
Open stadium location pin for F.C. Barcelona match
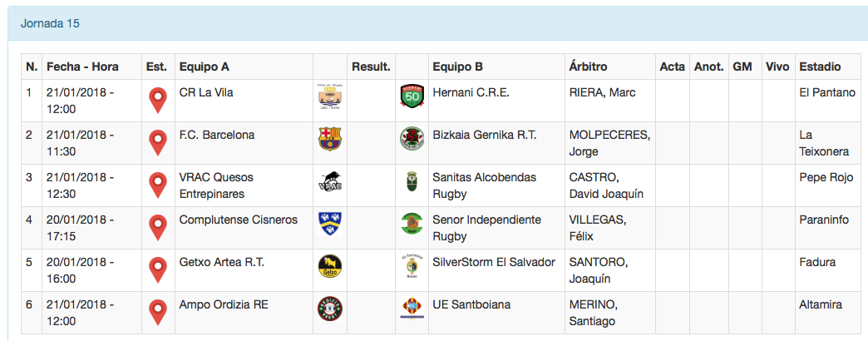[157, 142]
